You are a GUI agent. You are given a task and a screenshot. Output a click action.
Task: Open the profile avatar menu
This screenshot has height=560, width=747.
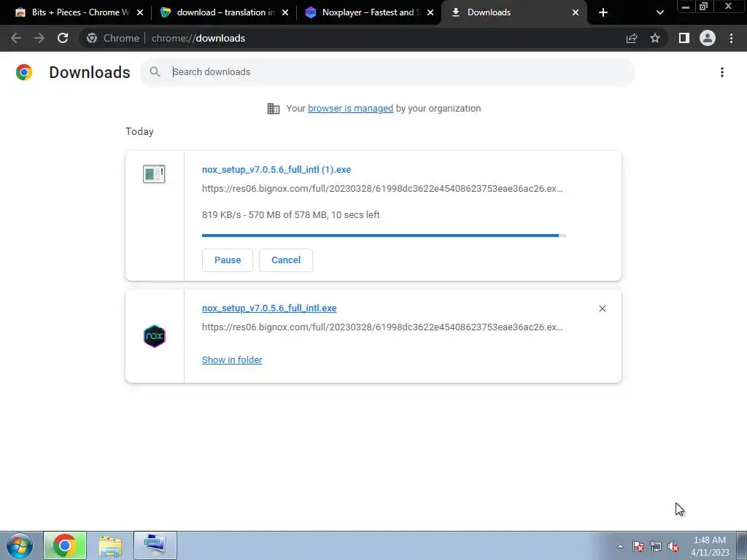708,38
